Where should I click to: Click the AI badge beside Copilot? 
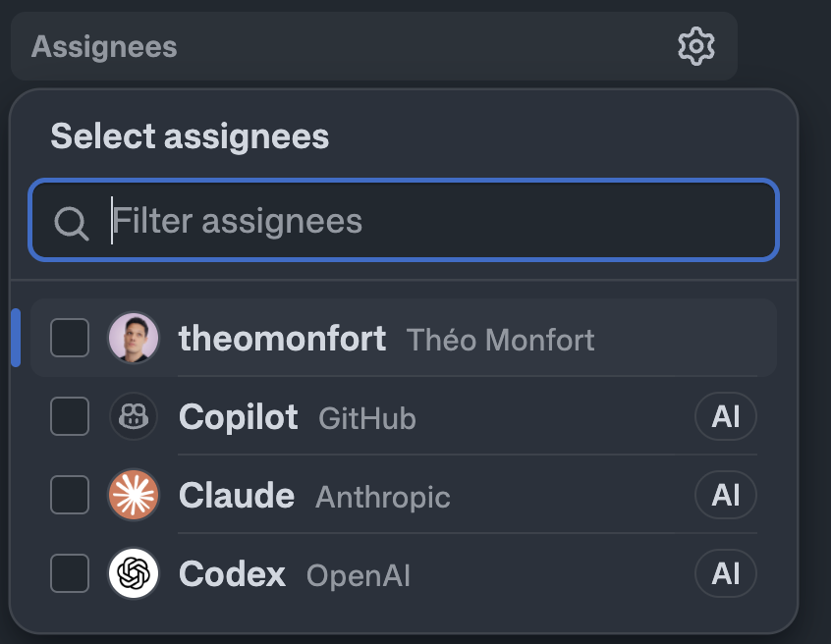coord(726,416)
